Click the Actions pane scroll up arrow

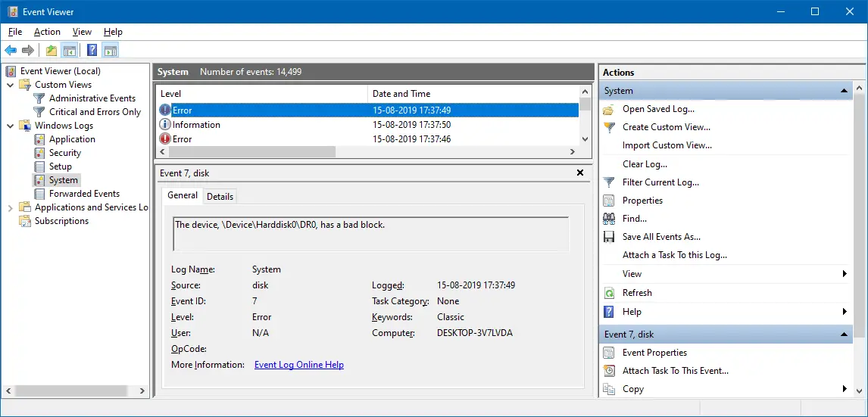point(860,87)
